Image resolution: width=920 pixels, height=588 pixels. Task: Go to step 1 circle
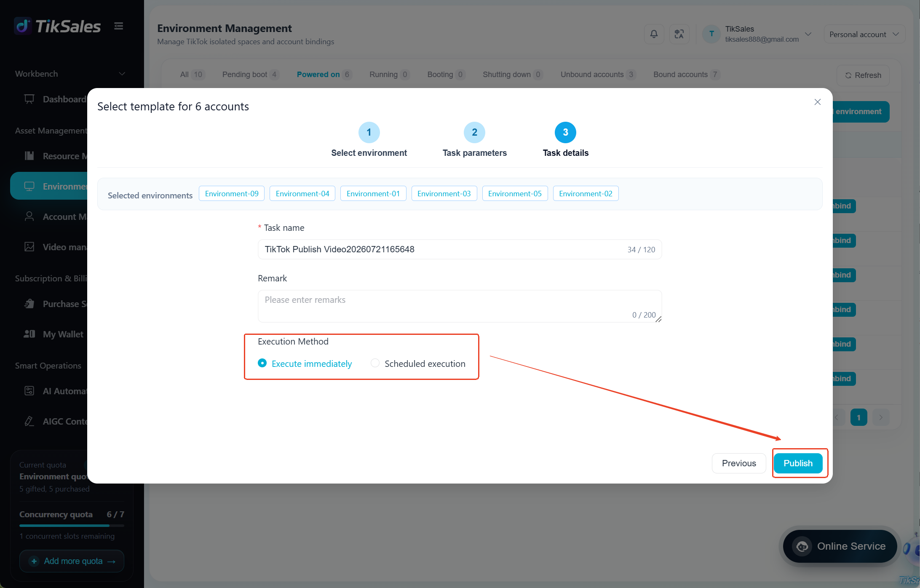coord(369,132)
